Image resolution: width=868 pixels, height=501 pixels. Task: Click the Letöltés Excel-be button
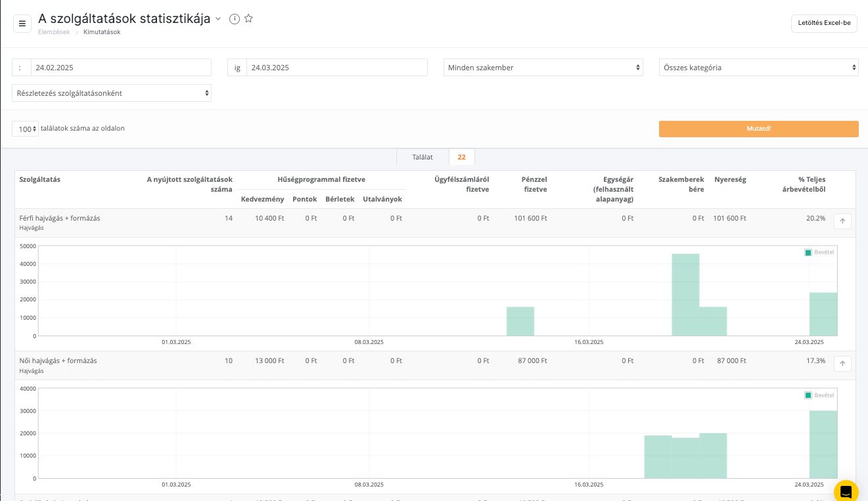coord(824,23)
